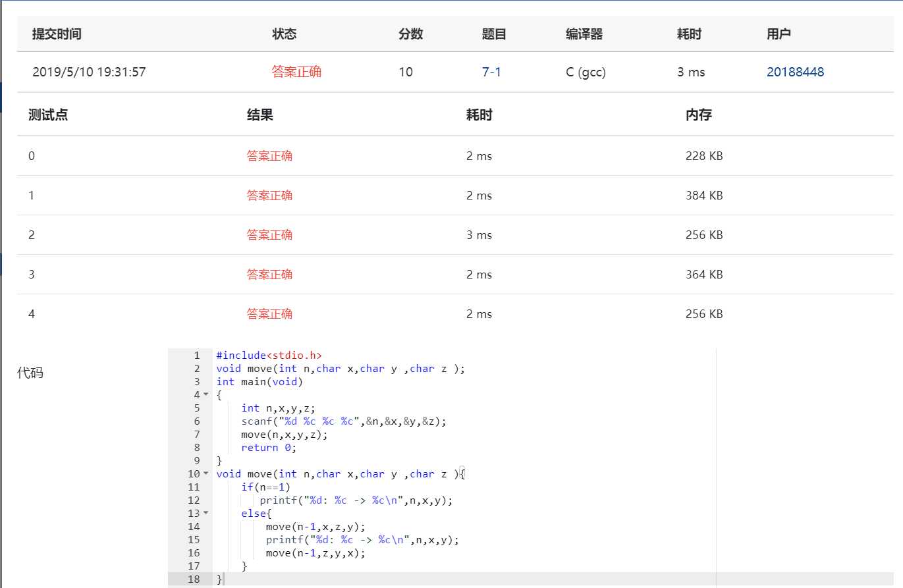The height and width of the screenshot is (588, 903).
Task: Click the 编译器 column header
Action: coord(584,34)
